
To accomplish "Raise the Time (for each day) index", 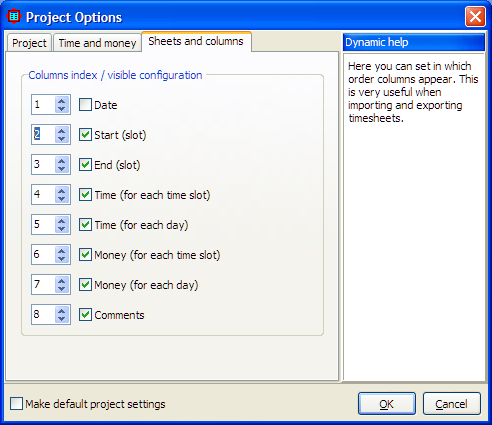I will (x=61, y=220).
